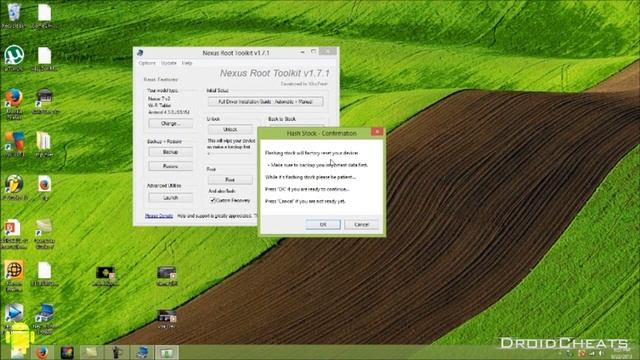Open Firefox from the taskbar
The image size is (640, 360).
coord(42,353)
